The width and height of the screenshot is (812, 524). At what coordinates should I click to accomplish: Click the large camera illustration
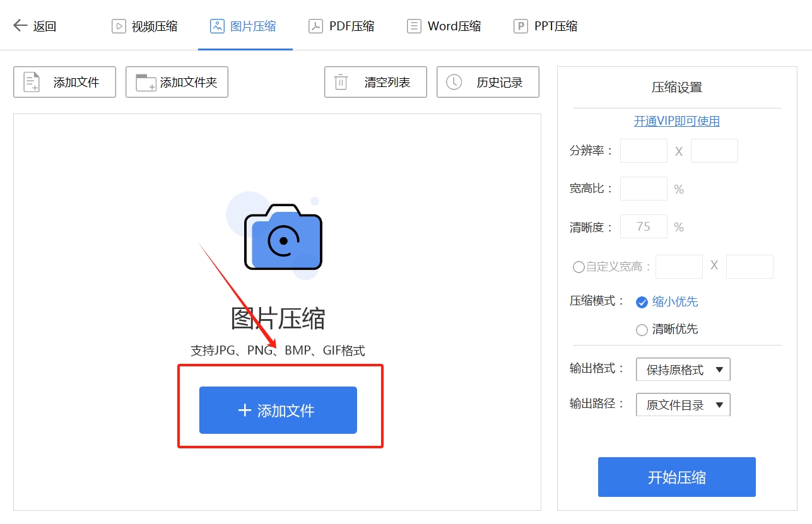tap(283, 236)
